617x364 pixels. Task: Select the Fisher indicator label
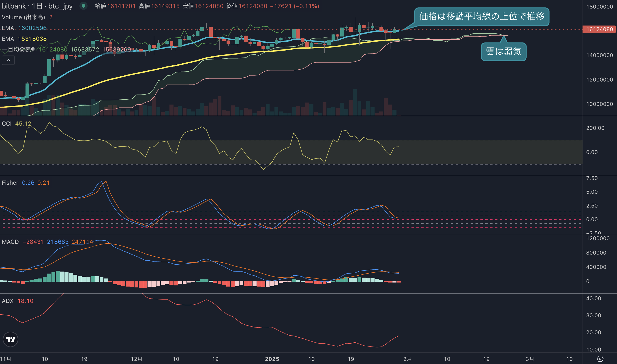point(10,183)
